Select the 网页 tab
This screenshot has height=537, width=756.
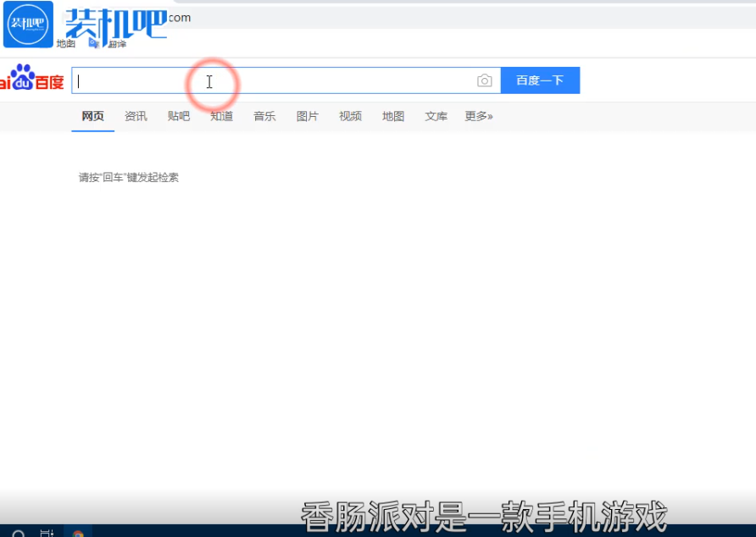coord(93,116)
